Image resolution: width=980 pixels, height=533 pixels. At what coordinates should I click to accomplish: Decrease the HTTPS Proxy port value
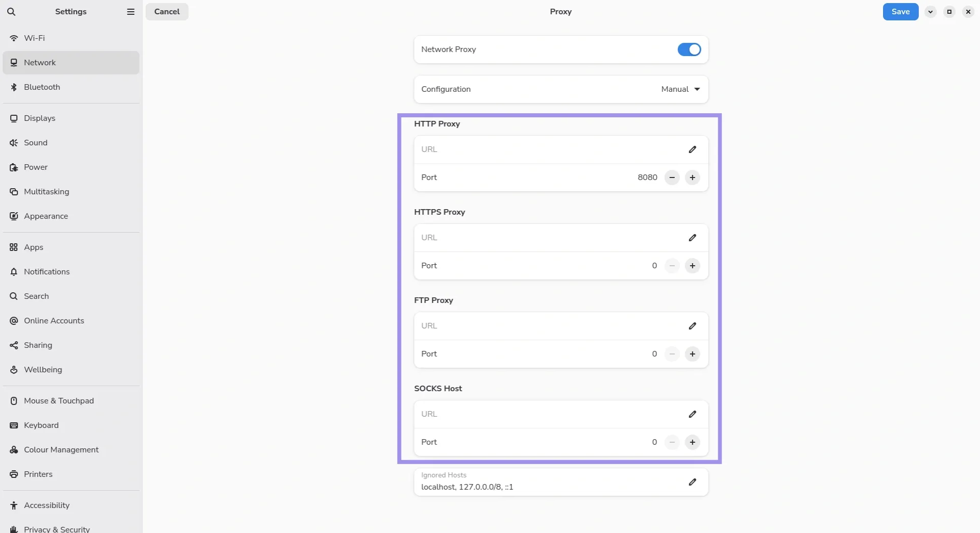tap(672, 266)
